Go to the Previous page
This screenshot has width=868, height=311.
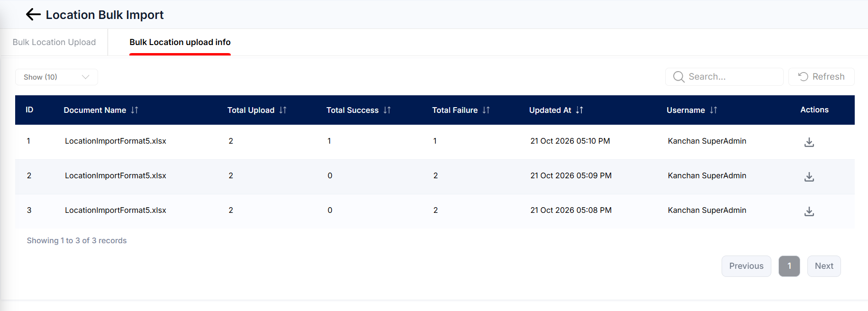(x=746, y=266)
